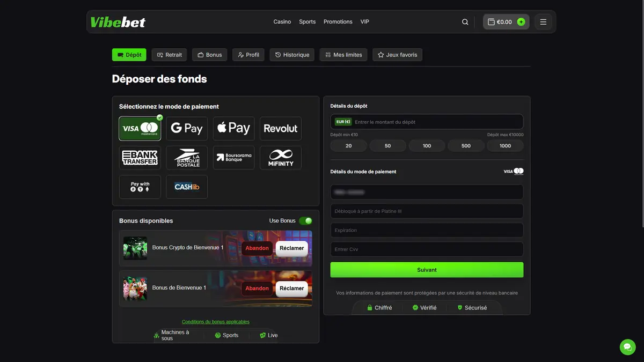Image resolution: width=644 pixels, height=362 pixels.
Task: Open the Sports menu
Action: click(308, 22)
